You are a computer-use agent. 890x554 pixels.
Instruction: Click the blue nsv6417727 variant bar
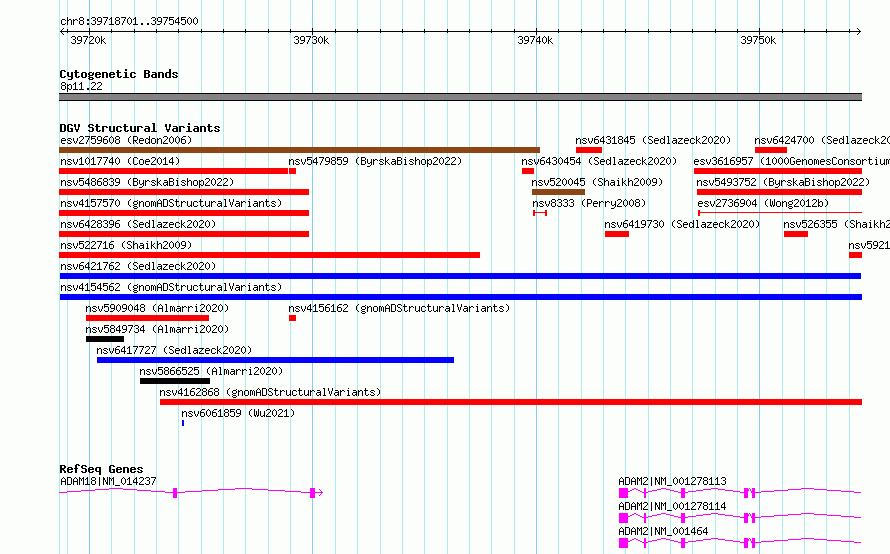pos(275,360)
